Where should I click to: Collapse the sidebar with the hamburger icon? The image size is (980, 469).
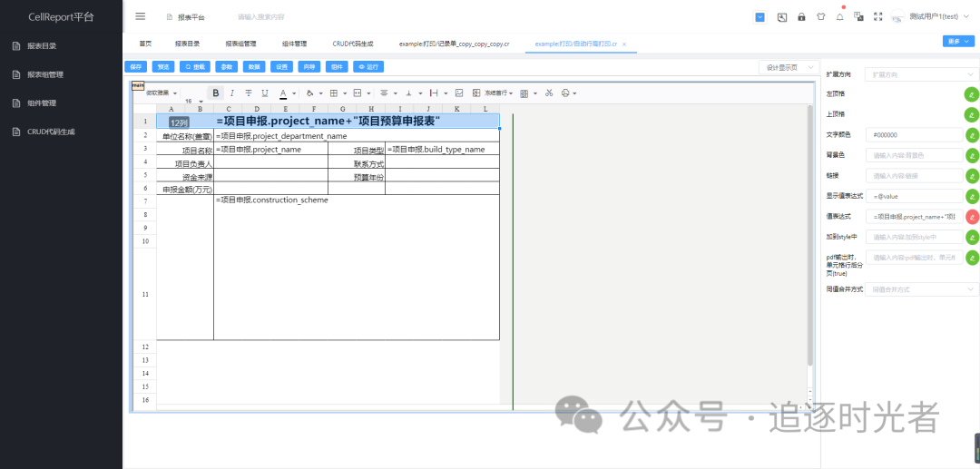click(140, 16)
